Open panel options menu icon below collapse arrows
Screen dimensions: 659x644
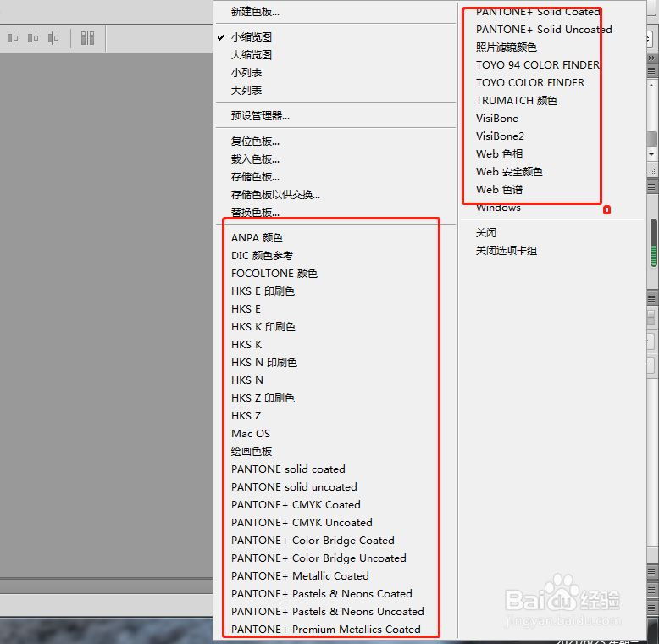(x=652, y=70)
